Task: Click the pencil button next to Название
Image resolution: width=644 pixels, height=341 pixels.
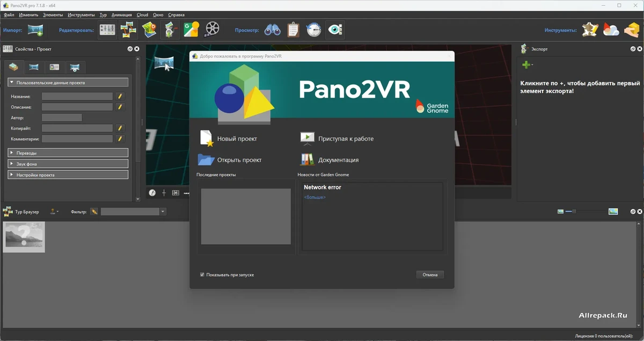Action: pos(120,97)
